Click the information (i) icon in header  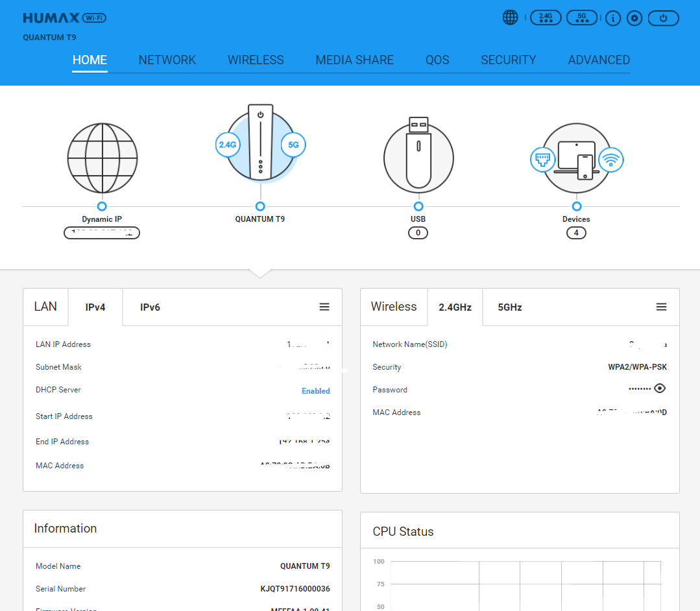(x=613, y=18)
